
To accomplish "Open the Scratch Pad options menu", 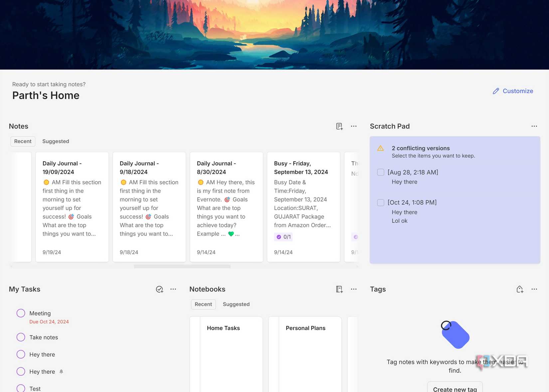I will coord(534,126).
